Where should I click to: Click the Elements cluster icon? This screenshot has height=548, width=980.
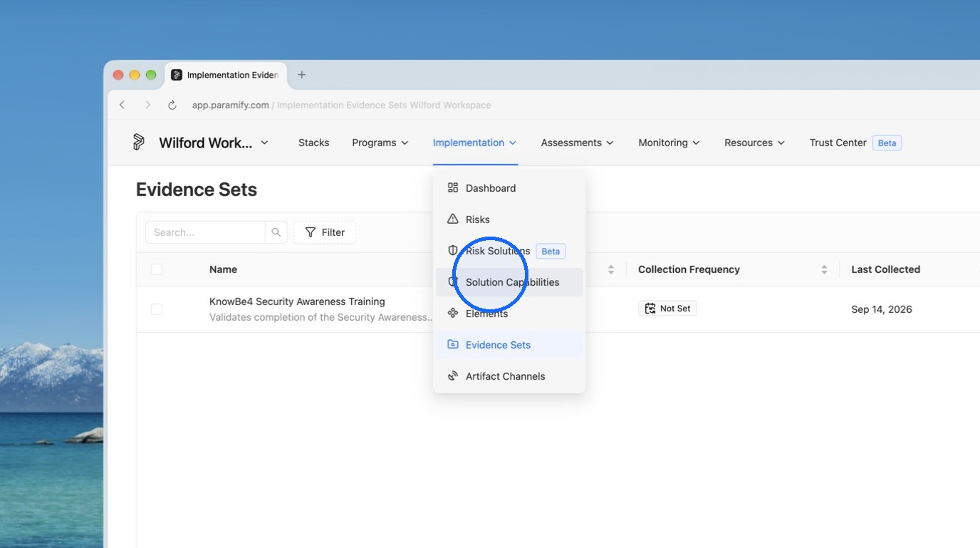pyautogui.click(x=452, y=313)
